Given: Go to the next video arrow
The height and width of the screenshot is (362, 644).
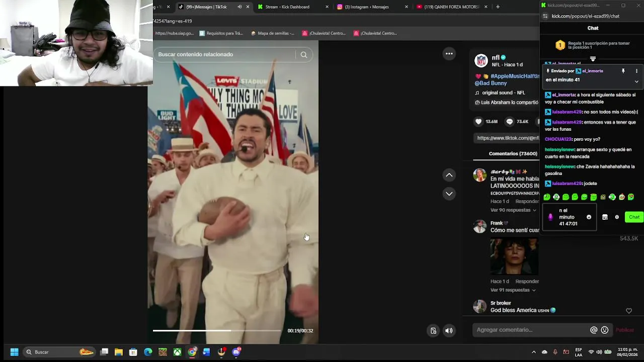Looking at the screenshot, I should coord(449,194).
